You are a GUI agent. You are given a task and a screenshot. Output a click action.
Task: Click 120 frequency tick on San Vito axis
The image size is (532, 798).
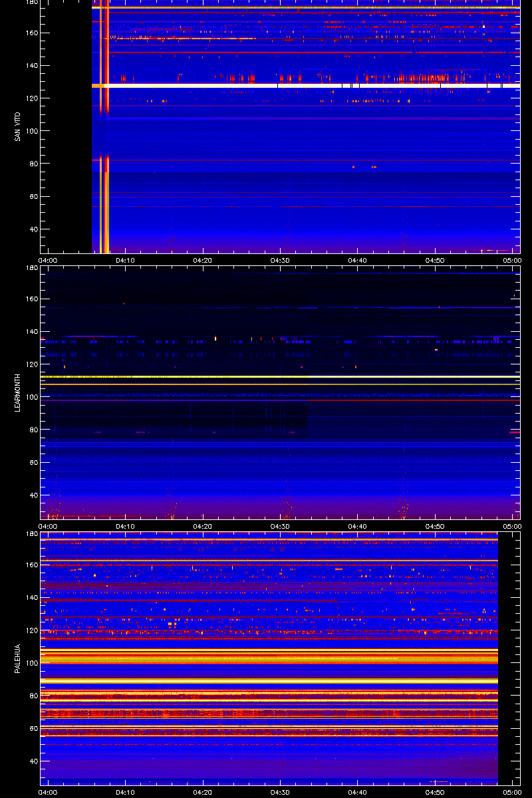(x=31, y=98)
